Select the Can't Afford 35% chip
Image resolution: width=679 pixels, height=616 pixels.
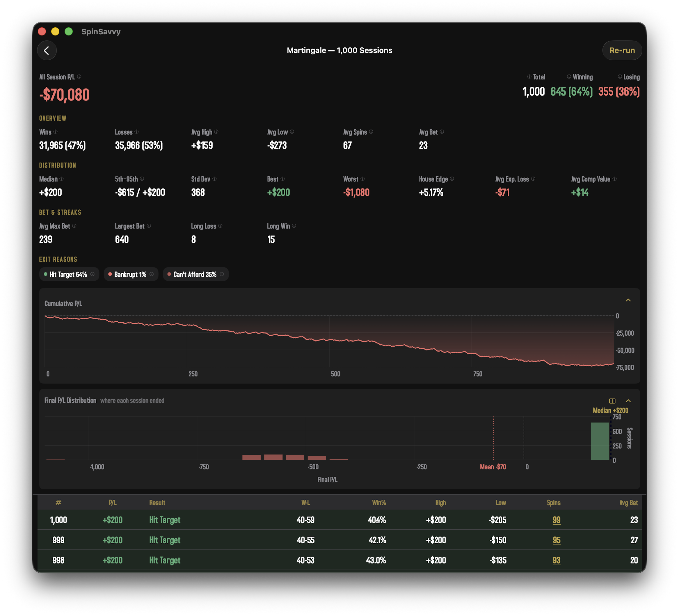pyautogui.click(x=196, y=274)
